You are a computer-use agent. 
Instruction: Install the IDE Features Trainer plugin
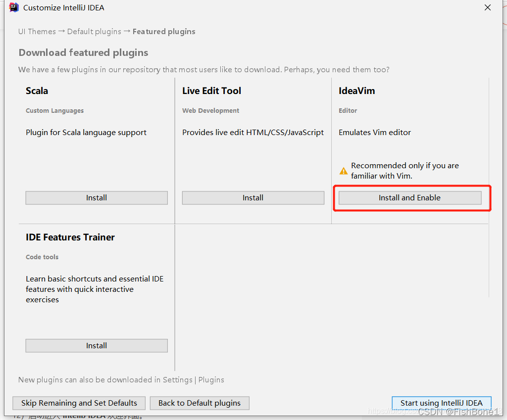[97, 346]
